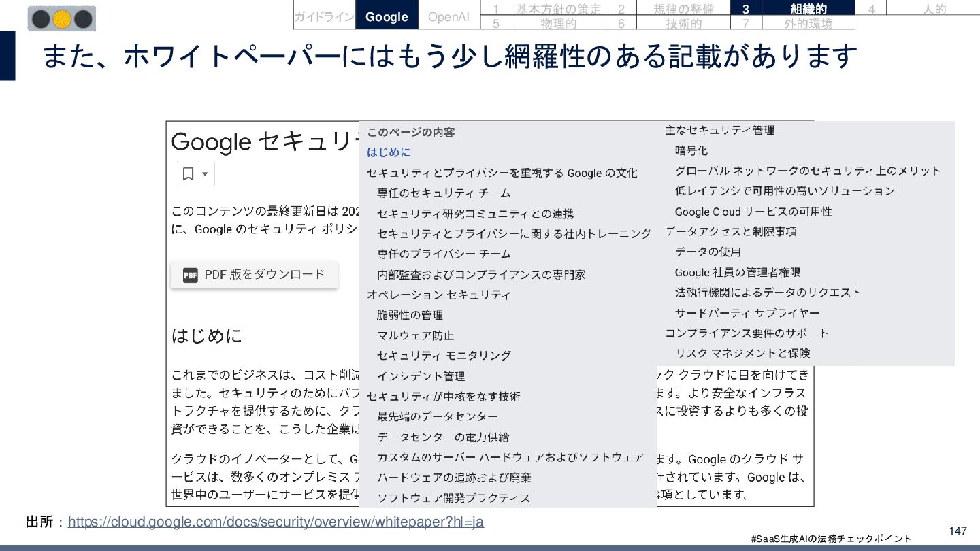Image resolution: width=980 pixels, height=551 pixels.
Task: Click セキュリティとプライバシーに関する社内トレーニング entry
Action: click(514, 233)
